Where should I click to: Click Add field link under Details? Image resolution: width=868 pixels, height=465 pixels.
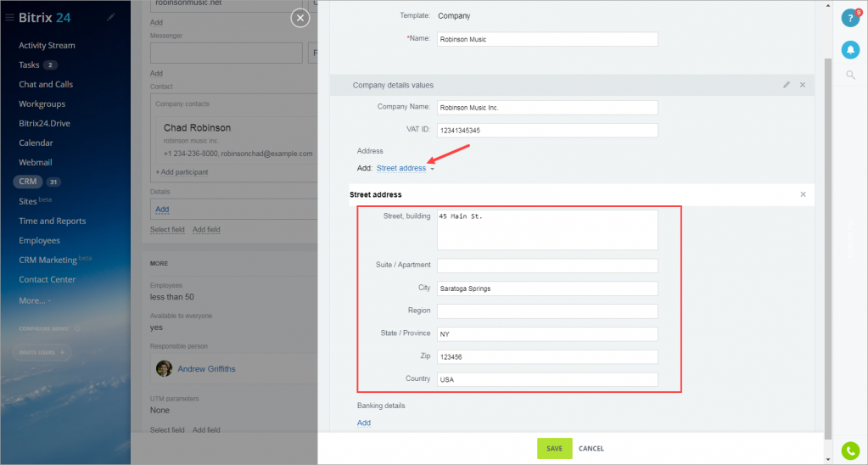click(206, 229)
